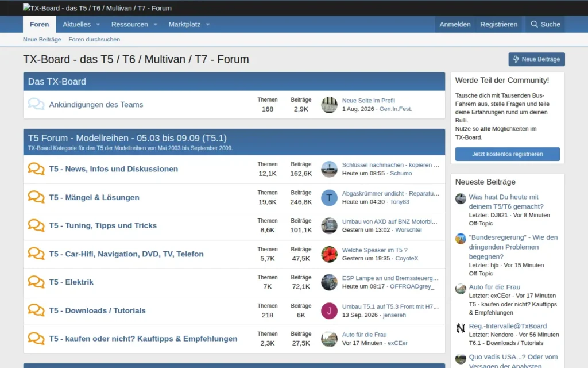The height and width of the screenshot is (368, 588).
Task: Open the Auto für die Frau sidebar post
Action: pos(494,287)
